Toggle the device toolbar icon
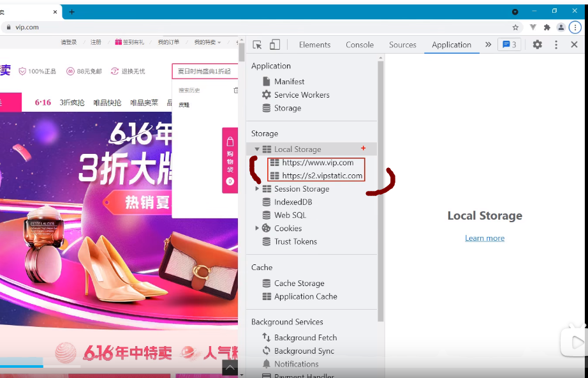Viewport: 588px width, 378px height. tap(274, 45)
